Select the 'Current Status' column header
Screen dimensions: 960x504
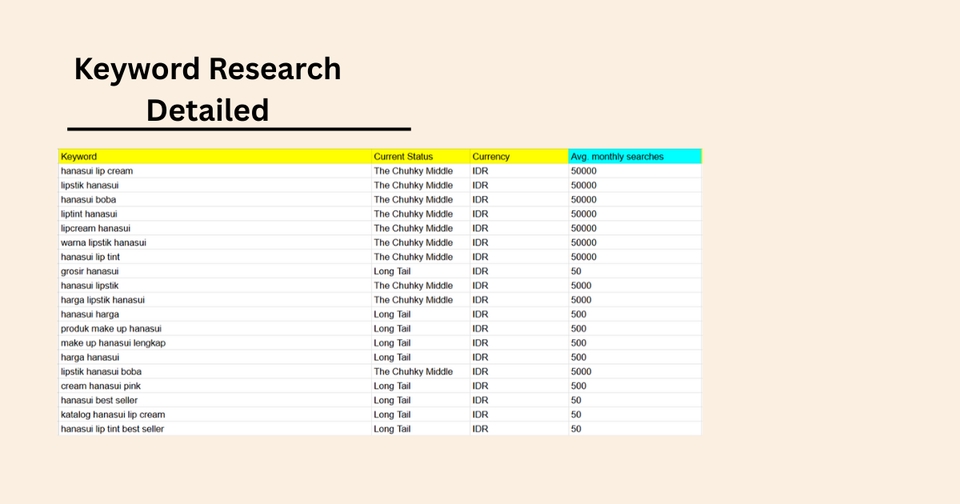tap(421, 156)
